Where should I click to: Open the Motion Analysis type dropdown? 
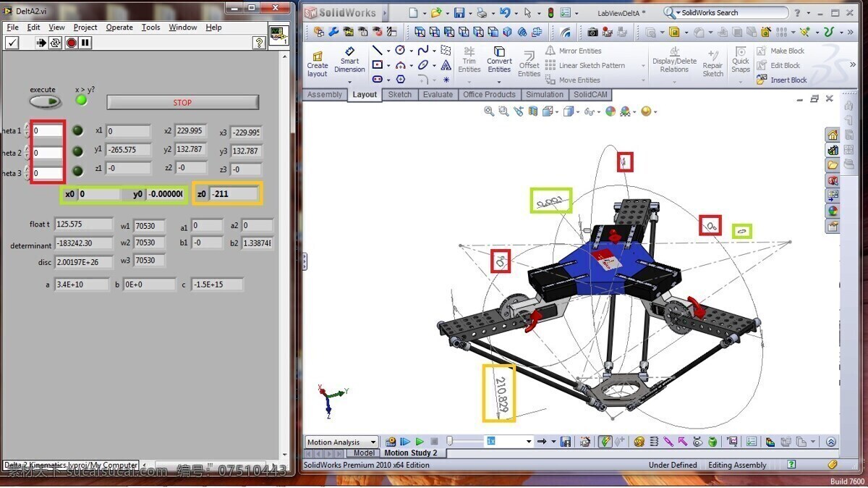[373, 442]
